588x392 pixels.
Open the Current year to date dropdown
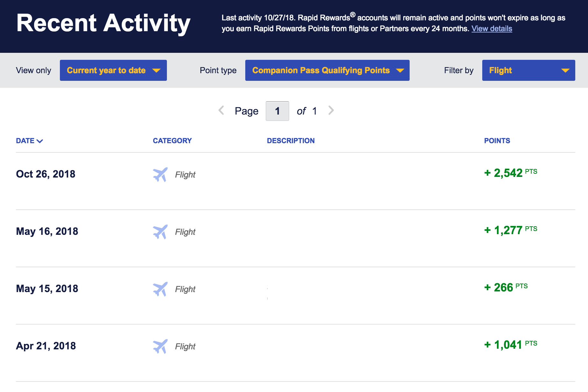point(113,70)
